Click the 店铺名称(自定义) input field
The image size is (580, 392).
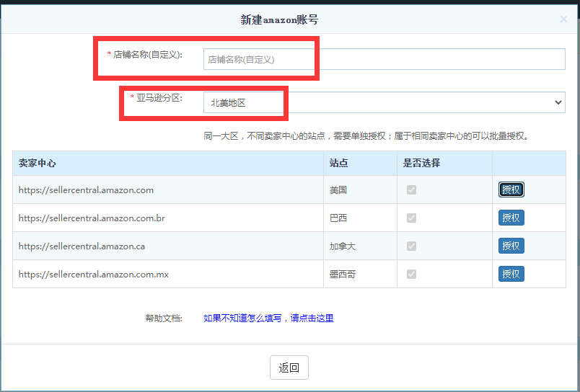pyautogui.click(x=384, y=59)
